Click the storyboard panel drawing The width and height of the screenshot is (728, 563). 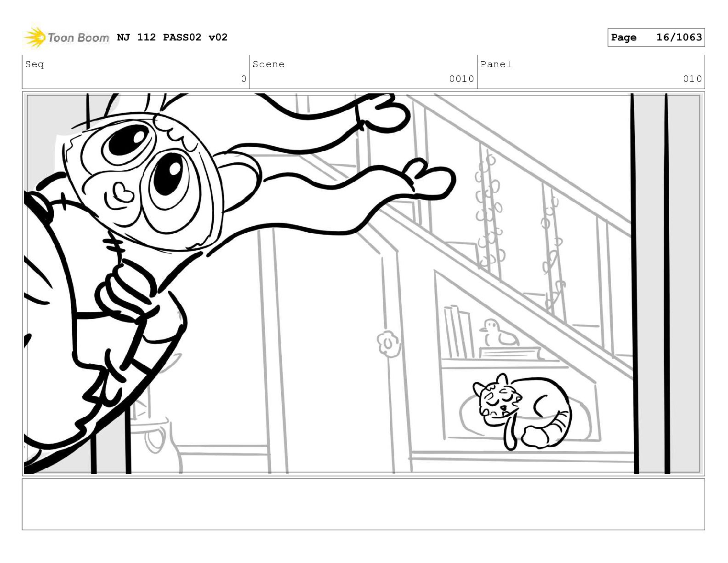[x=364, y=284]
